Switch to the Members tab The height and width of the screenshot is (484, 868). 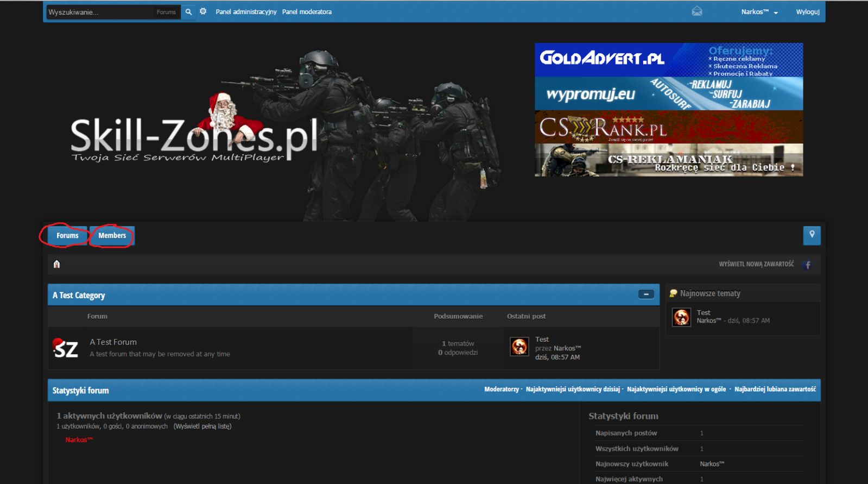click(x=112, y=236)
